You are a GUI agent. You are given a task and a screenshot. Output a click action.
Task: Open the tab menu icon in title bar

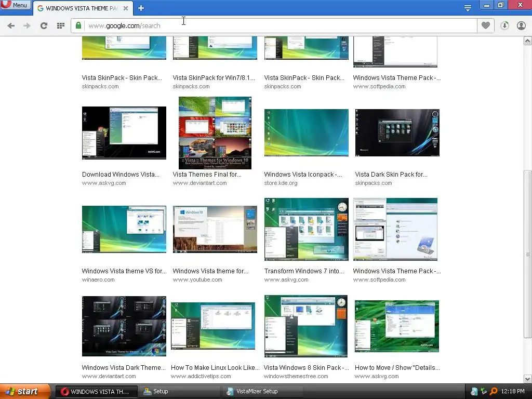pos(468,8)
